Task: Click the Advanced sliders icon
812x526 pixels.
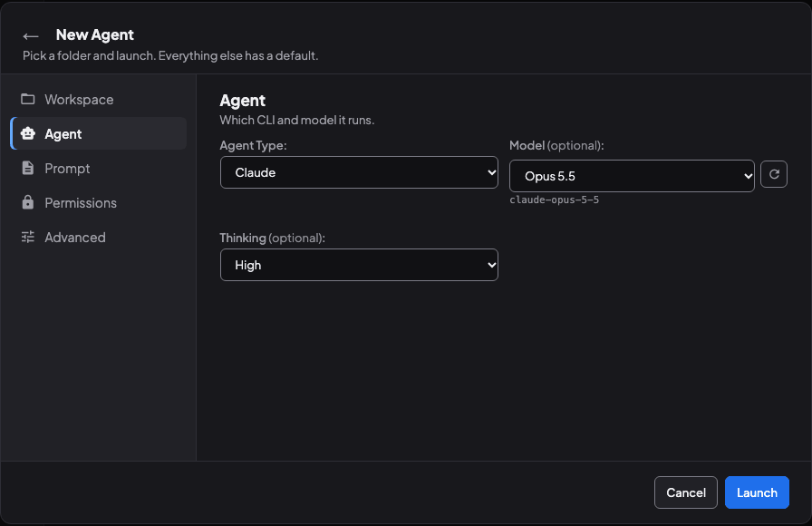Action: coord(28,237)
